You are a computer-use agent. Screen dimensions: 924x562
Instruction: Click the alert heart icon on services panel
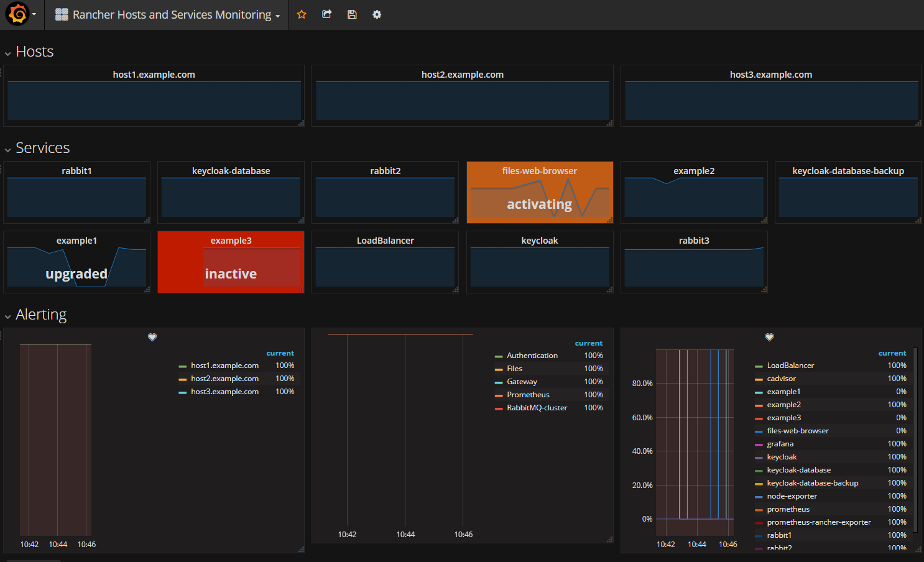coord(769,337)
